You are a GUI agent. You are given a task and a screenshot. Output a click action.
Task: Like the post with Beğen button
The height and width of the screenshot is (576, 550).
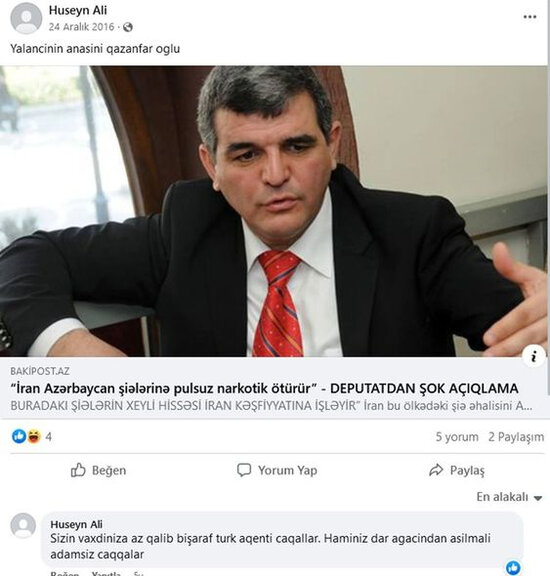pyautogui.click(x=98, y=470)
